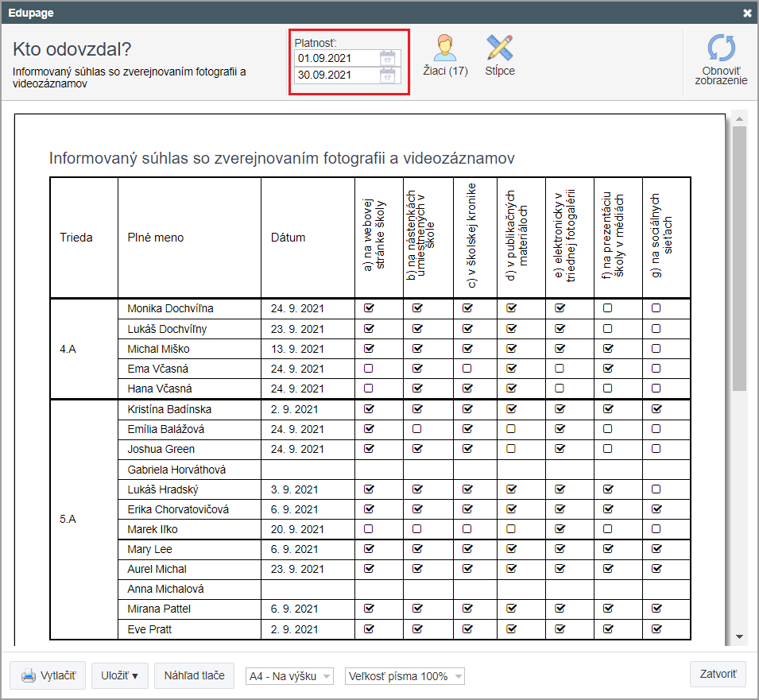Image resolution: width=759 pixels, height=700 pixels.
Task: Click the Náhľad tlače print preview button
Action: point(194,675)
